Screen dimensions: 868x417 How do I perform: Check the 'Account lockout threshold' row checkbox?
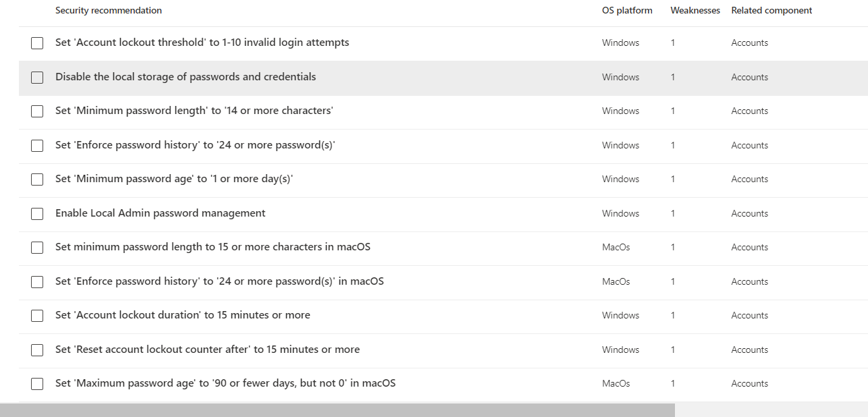tap(37, 43)
